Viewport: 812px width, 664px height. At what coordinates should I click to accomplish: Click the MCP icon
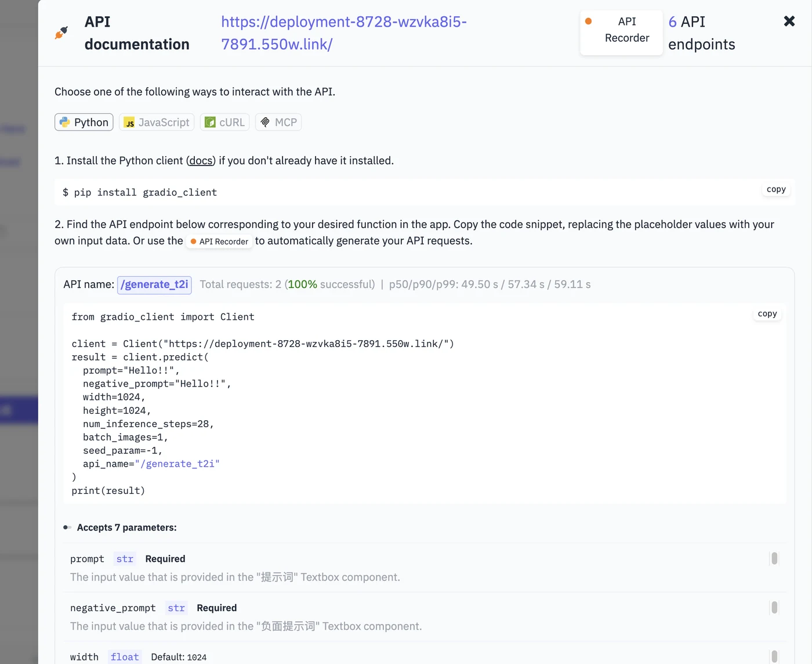pos(265,122)
